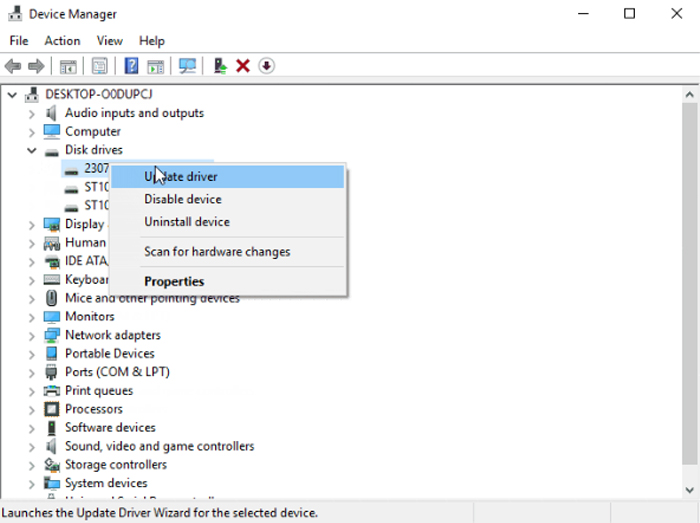Viewport: 700px width, 523px height.
Task: Click the Ports (COM & LPT) icon
Action: point(52,372)
